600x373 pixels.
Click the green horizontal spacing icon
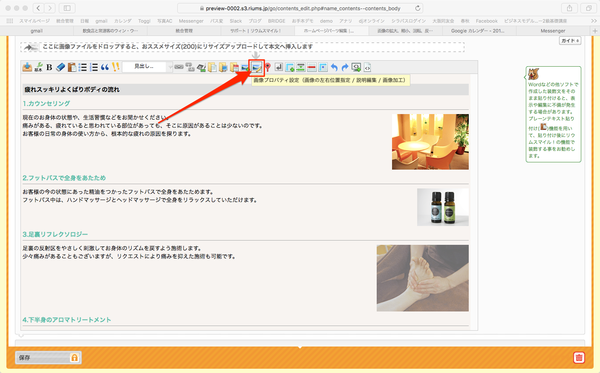point(301,67)
